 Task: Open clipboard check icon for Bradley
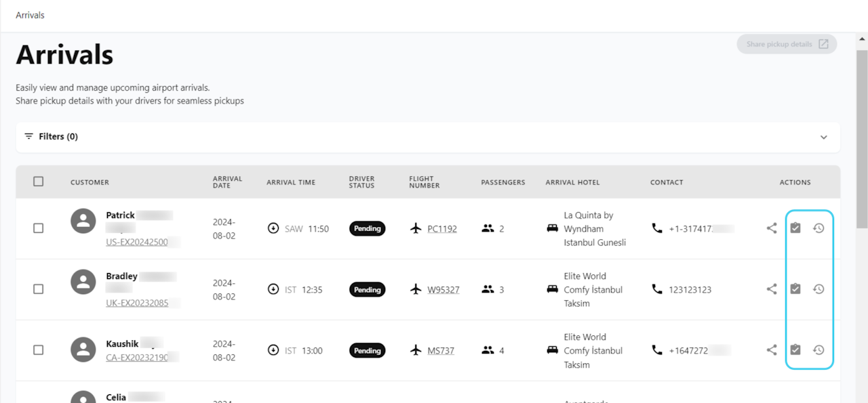pyautogui.click(x=795, y=289)
